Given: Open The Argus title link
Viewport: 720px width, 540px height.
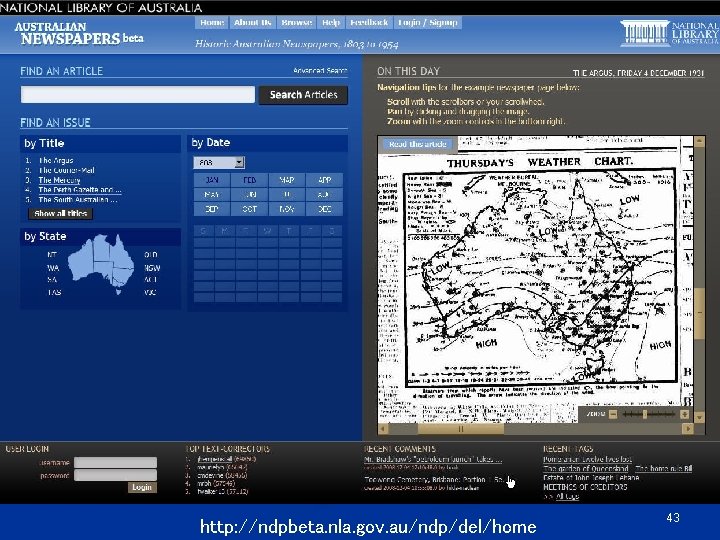Looking at the screenshot, I should point(56,160).
